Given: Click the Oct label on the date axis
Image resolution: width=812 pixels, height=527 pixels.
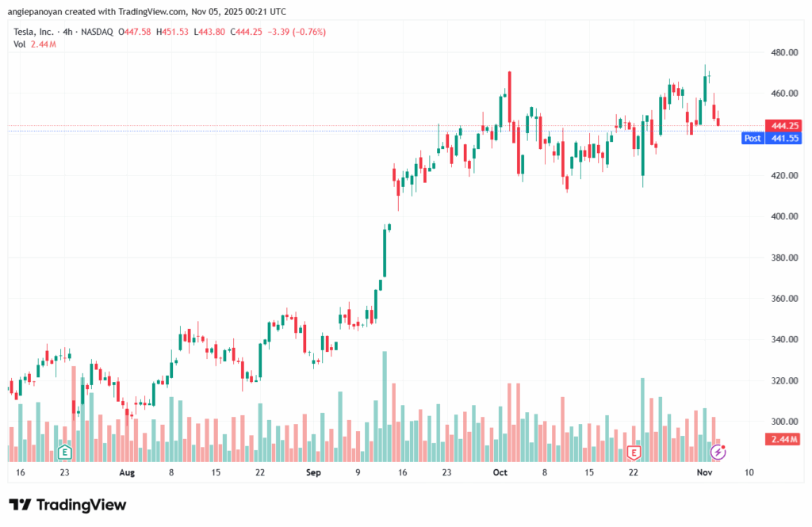Looking at the screenshot, I should tap(500, 472).
